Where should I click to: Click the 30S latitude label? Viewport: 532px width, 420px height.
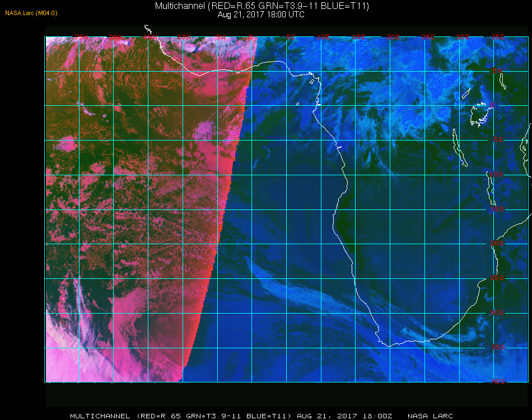click(x=497, y=313)
